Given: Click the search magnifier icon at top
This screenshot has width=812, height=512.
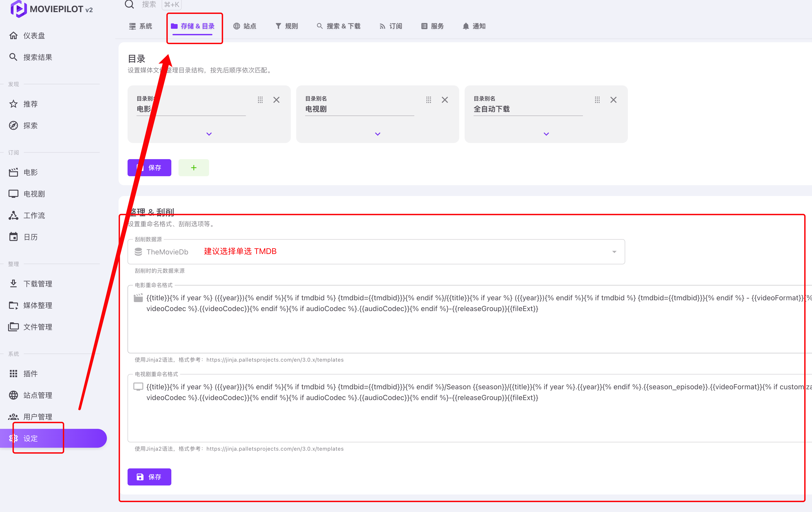Looking at the screenshot, I should [130, 4].
